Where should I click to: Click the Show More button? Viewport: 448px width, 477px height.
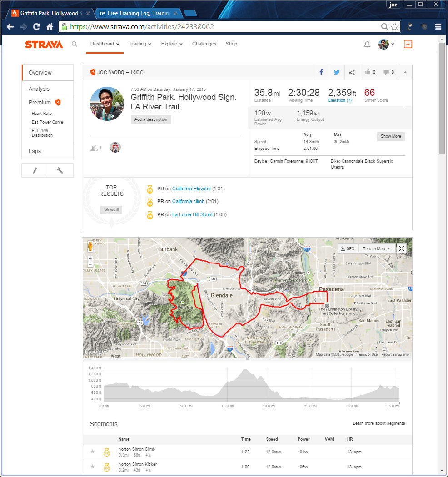coord(391,136)
